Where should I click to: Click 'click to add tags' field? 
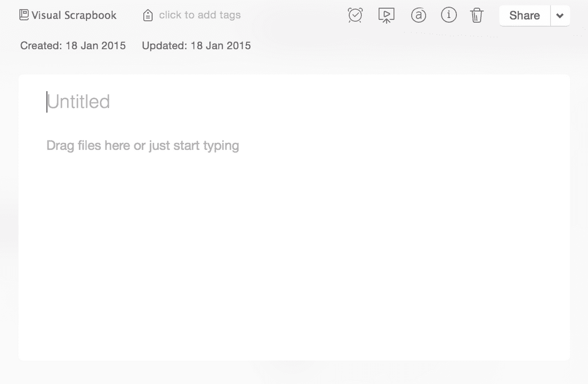click(200, 15)
